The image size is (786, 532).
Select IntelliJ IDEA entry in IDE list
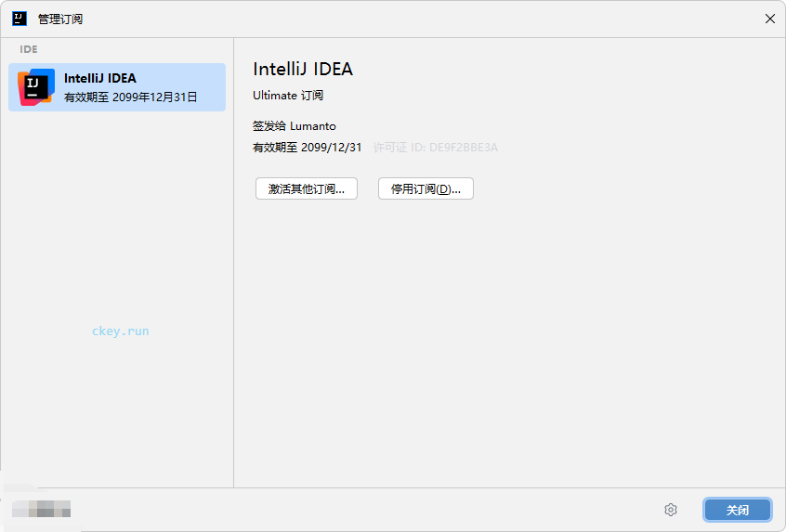[x=117, y=87]
